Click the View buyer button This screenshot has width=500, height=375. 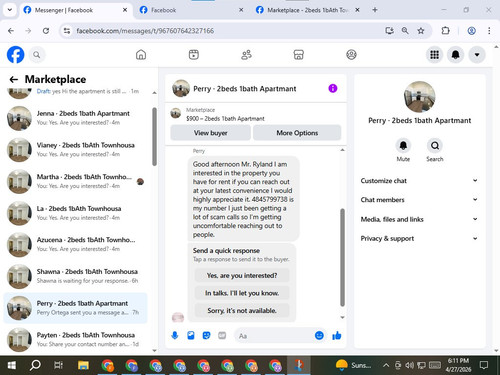(x=211, y=133)
